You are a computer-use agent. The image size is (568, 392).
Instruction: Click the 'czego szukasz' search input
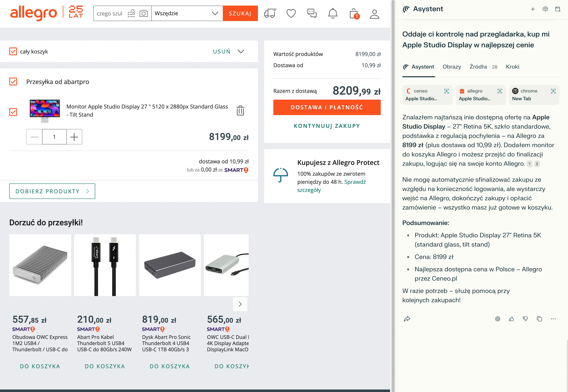click(x=110, y=13)
